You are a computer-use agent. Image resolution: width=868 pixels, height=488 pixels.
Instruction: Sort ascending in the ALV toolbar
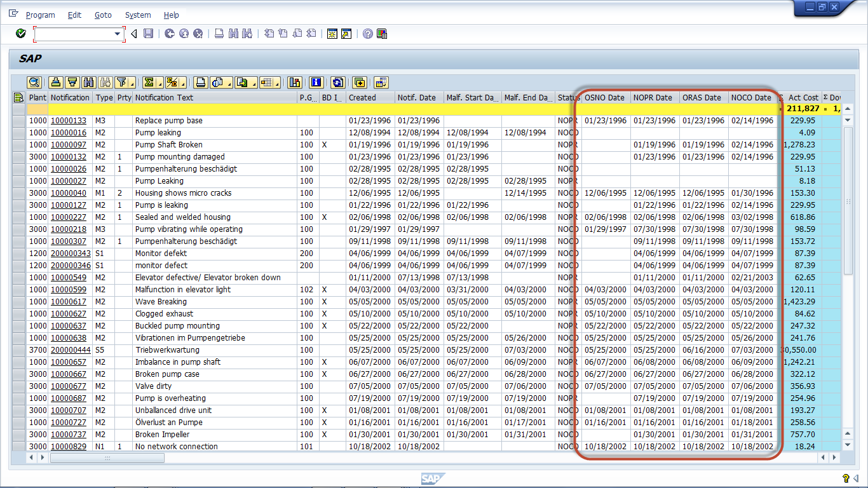[x=56, y=83]
